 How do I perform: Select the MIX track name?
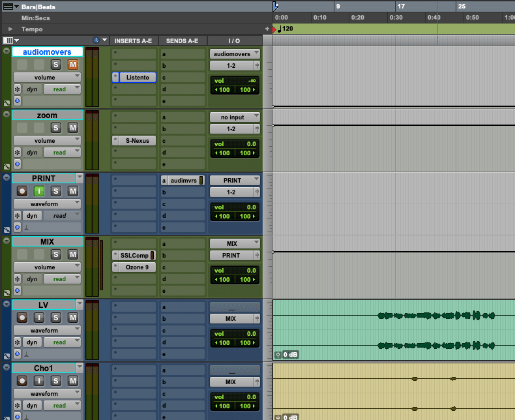pos(48,241)
